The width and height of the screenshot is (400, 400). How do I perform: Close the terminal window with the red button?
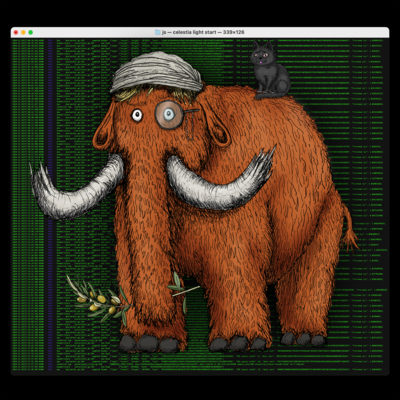tap(16, 32)
